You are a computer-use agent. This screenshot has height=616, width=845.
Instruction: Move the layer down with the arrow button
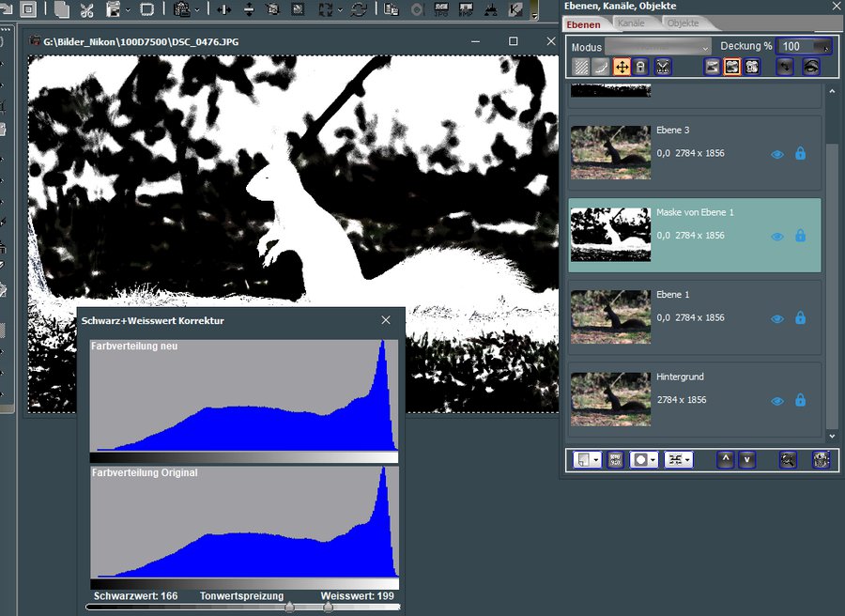(x=745, y=459)
